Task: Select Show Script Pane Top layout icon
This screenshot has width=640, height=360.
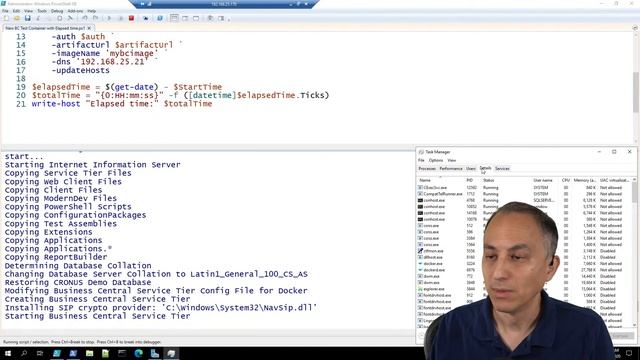Action: (x=174, y=18)
